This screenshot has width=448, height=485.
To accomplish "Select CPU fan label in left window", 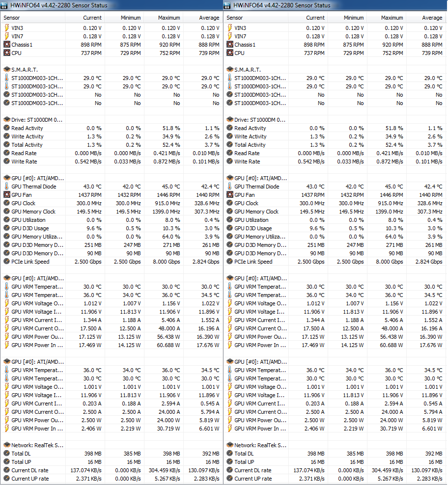I will (x=16, y=53).
